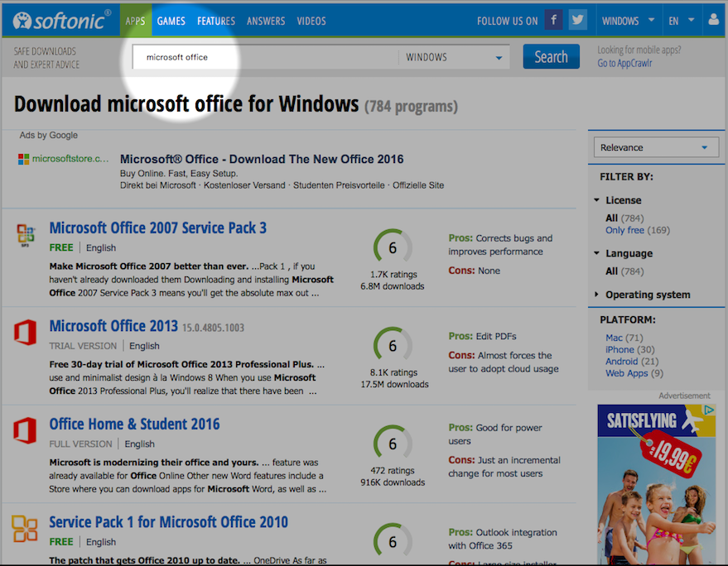Open the Microsoft Office 2007 Service Pack 3 title
This screenshot has height=566, width=728.
pyautogui.click(x=158, y=228)
